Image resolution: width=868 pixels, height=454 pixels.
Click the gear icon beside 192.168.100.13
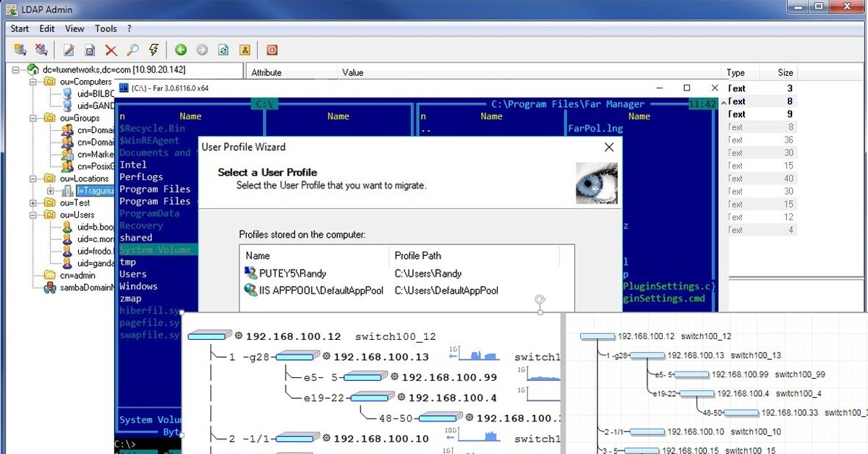326,356
